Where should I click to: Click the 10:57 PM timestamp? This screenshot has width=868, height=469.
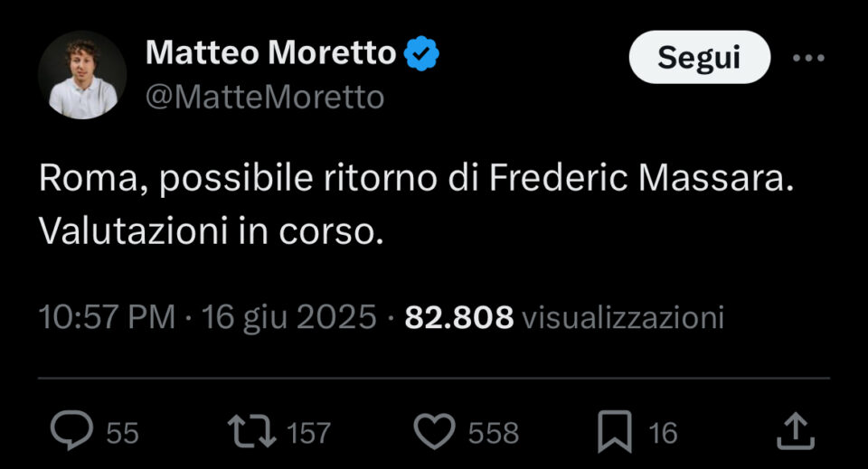pos(107,317)
